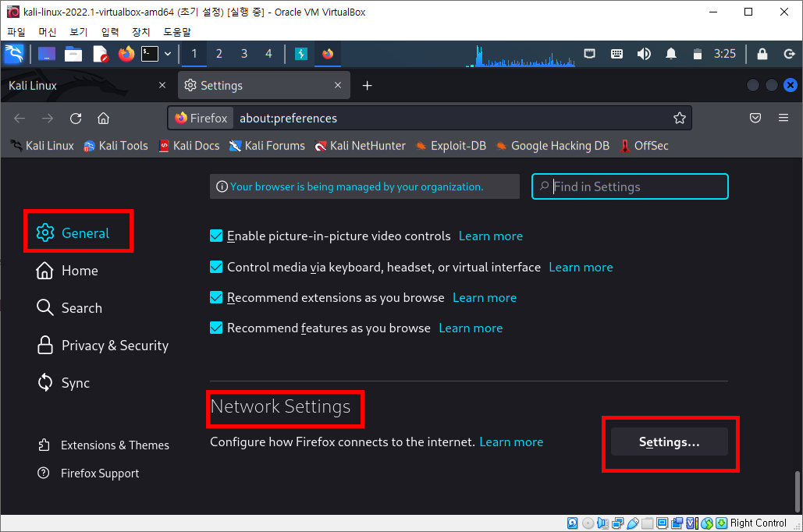The width and height of the screenshot is (803, 532).
Task: Launch Firefox from the Kali panel
Action: click(126, 54)
